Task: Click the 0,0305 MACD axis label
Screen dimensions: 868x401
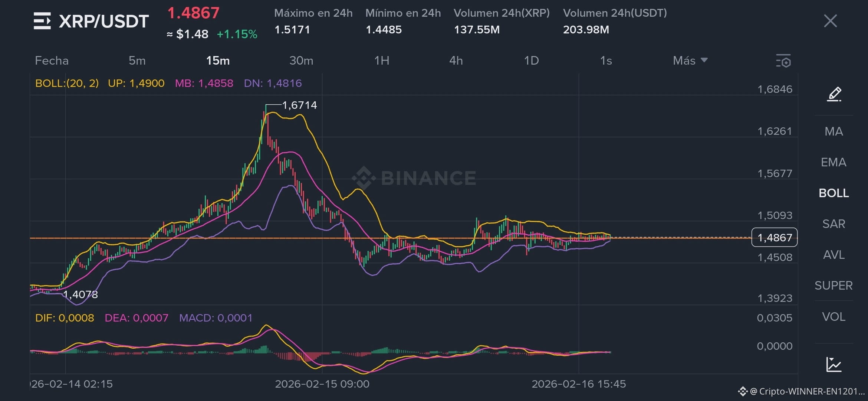Action: point(775,318)
